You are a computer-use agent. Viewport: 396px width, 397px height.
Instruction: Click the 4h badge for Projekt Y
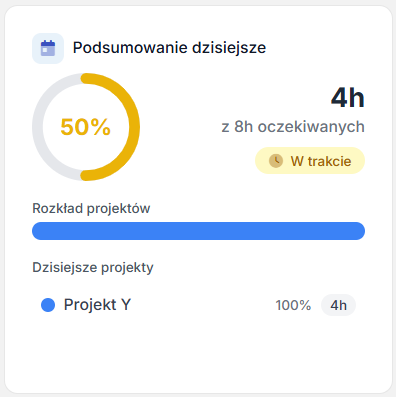338,305
